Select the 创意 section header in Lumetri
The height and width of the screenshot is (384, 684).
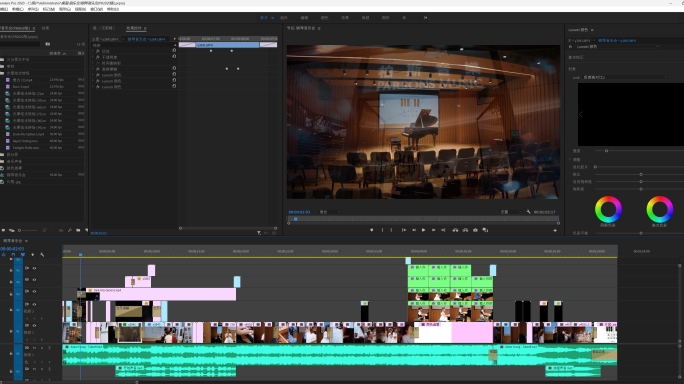572,69
